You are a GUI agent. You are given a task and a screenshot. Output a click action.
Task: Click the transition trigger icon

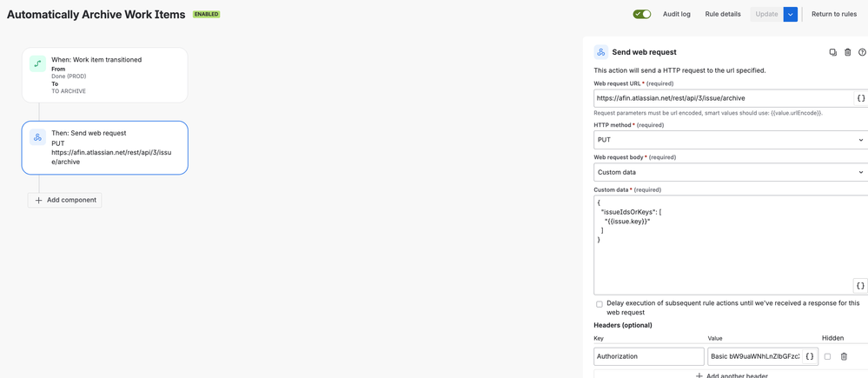pos(37,63)
